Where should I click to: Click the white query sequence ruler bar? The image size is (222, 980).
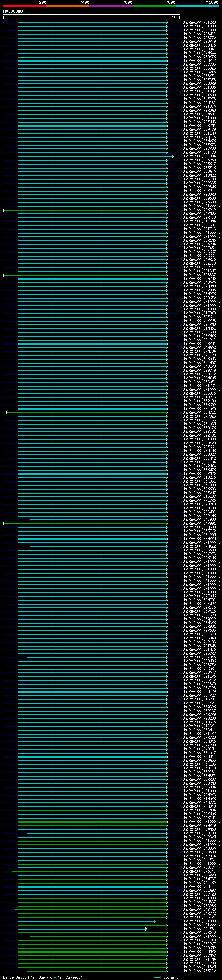[x=92, y=15]
